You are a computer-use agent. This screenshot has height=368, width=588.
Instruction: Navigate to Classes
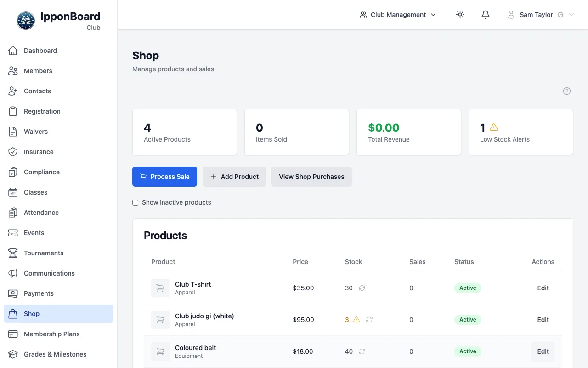tap(58, 192)
